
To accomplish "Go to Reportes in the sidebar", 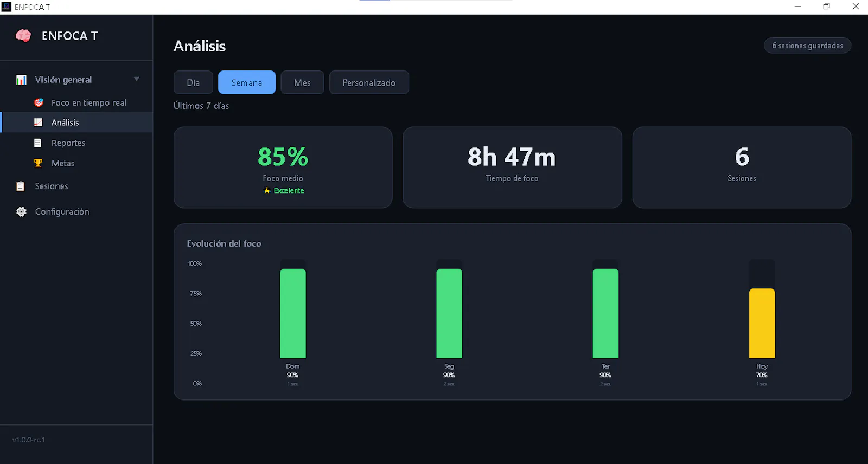I will pyautogui.click(x=77, y=143).
